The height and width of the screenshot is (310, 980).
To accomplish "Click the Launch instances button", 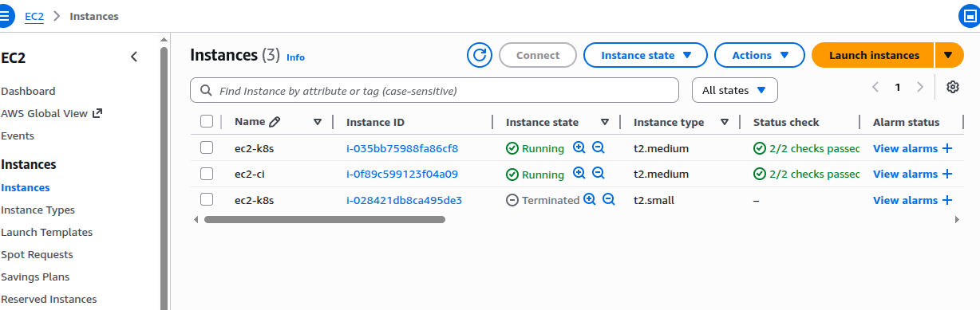I will point(874,55).
